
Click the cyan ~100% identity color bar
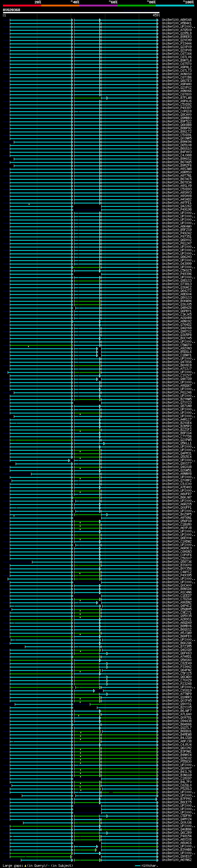[x=175, y=6]
